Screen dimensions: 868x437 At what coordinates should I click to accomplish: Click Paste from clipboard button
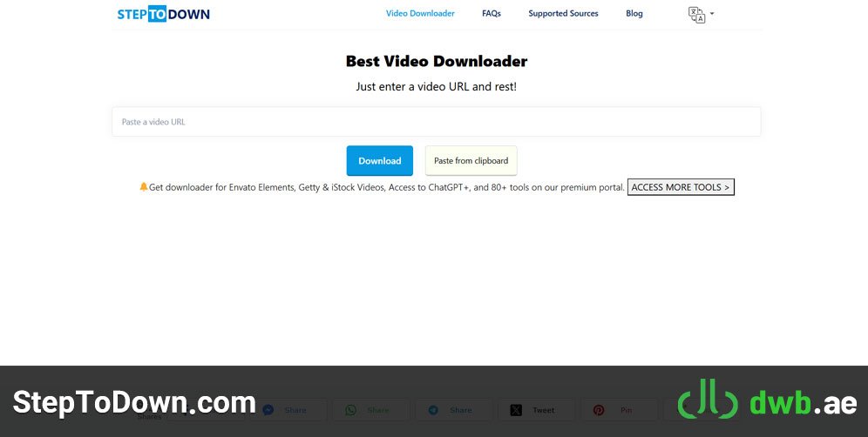471,161
